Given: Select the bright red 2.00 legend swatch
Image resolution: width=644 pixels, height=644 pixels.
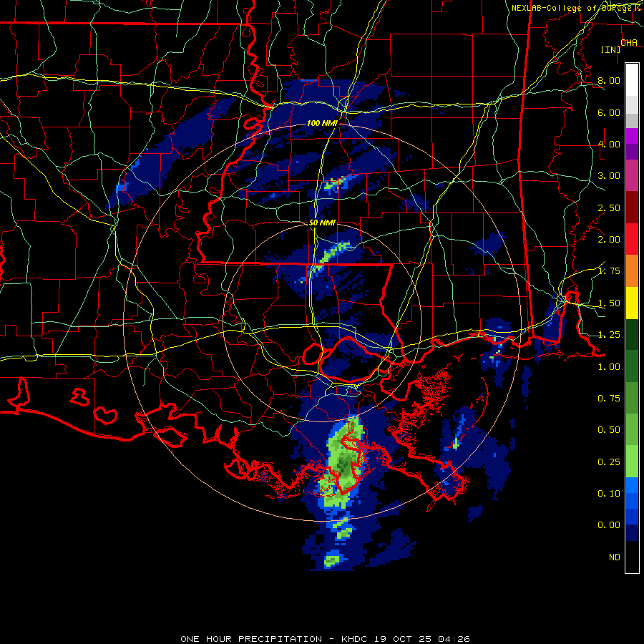Looking at the screenshot, I should (x=632, y=239).
